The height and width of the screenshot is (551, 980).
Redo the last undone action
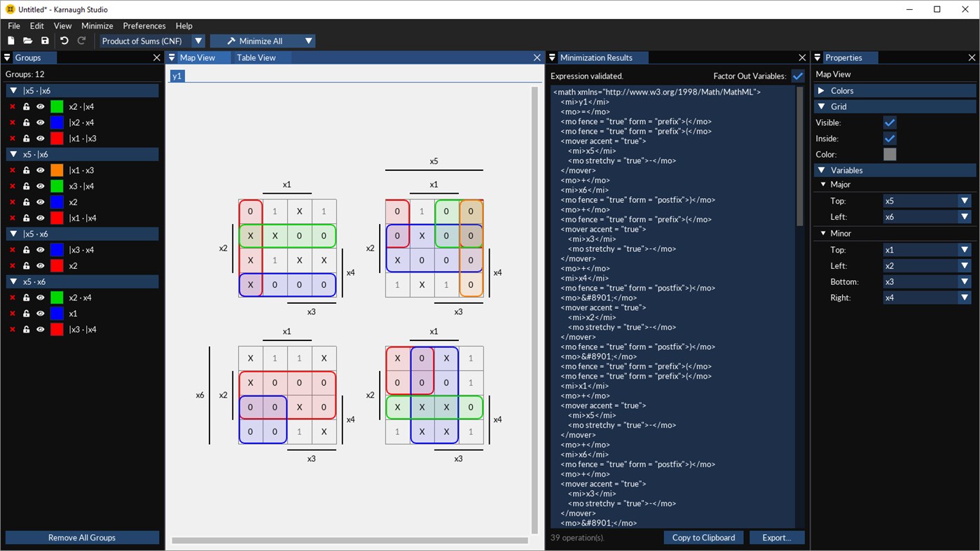(81, 41)
